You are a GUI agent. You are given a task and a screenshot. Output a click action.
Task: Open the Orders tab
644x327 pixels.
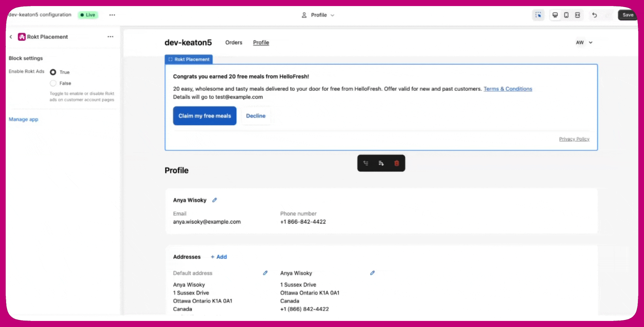point(234,43)
